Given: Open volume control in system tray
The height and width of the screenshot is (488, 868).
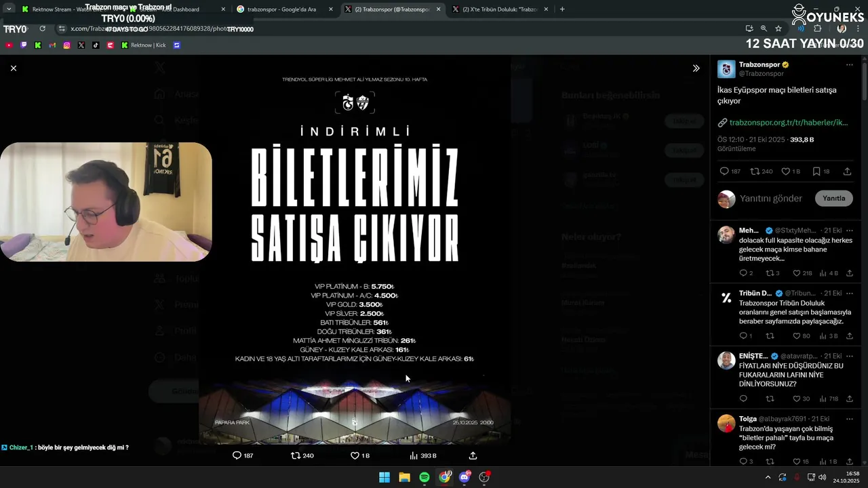Looking at the screenshot, I should pos(823,477).
